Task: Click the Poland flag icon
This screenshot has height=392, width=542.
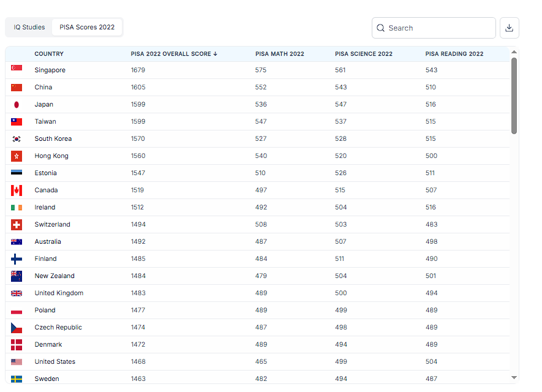Action: click(17, 311)
